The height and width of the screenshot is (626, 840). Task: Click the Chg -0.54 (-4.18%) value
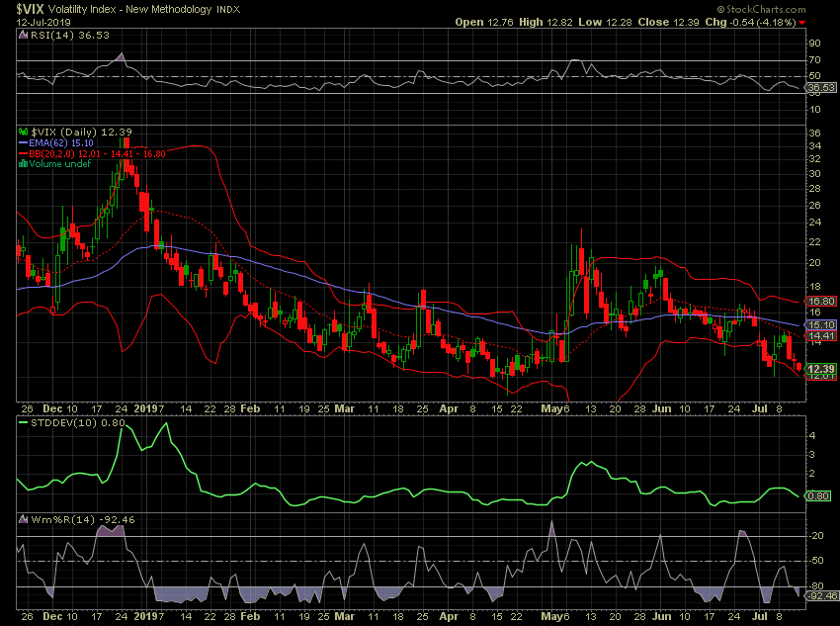pyautogui.click(x=750, y=22)
